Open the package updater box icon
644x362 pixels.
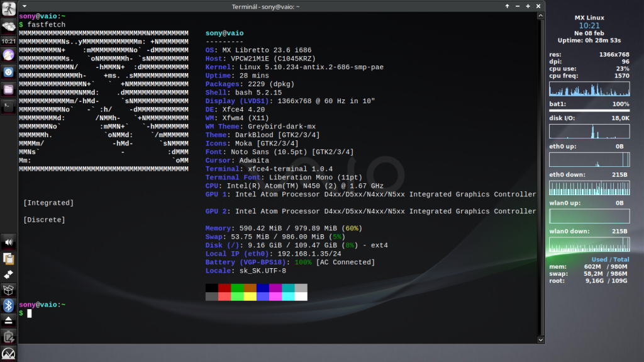(9, 290)
